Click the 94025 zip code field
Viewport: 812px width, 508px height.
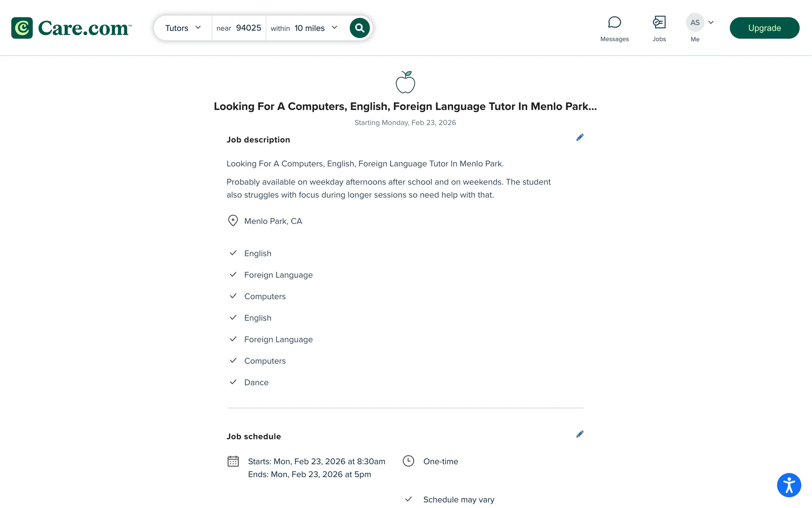click(x=248, y=28)
